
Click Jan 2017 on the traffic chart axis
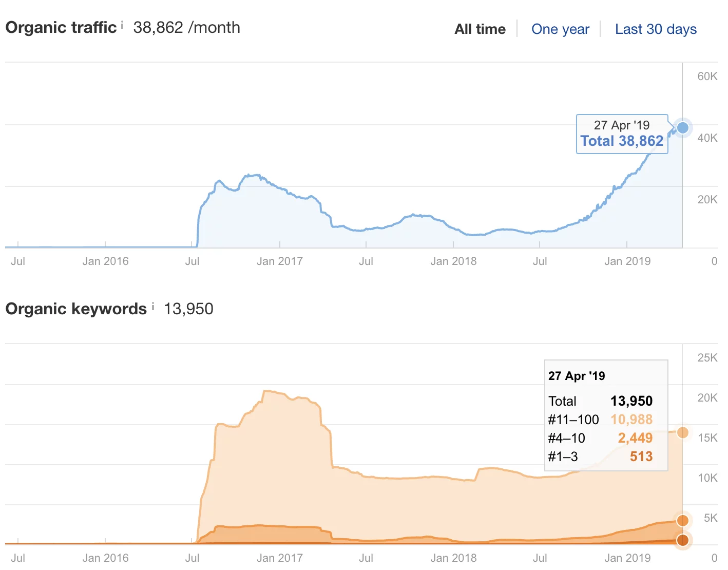click(279, 261)
